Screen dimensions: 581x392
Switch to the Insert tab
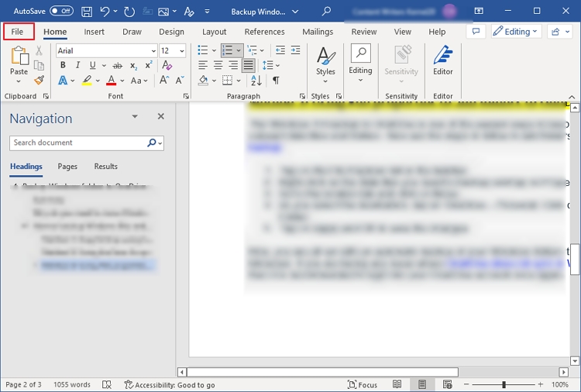(x=94, y=32)
